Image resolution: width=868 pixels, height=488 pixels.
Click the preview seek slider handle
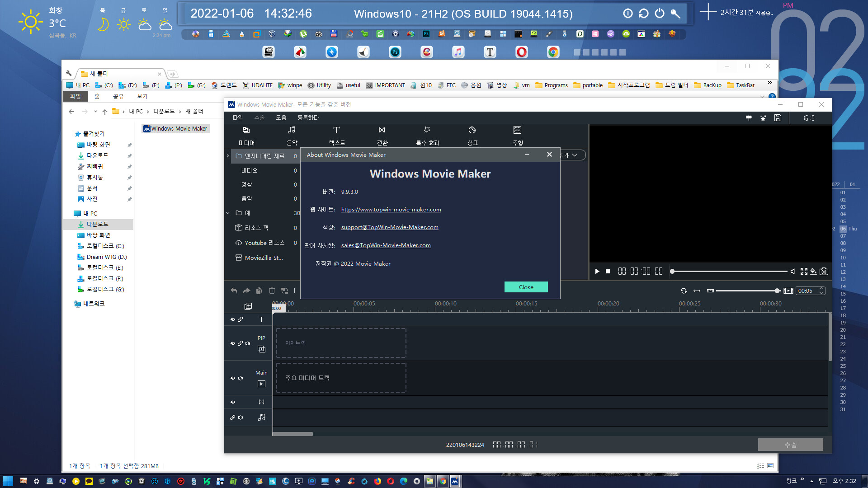point(672,272)
